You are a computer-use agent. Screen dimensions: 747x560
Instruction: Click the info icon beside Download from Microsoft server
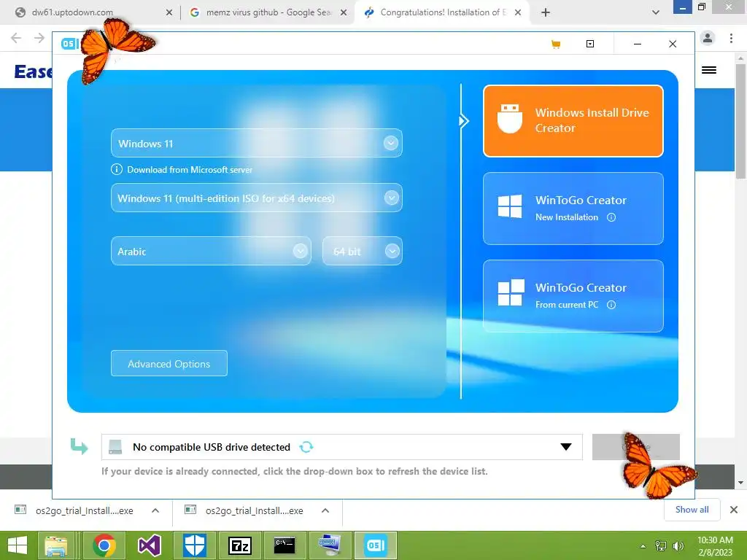click(x=116, y=169)
